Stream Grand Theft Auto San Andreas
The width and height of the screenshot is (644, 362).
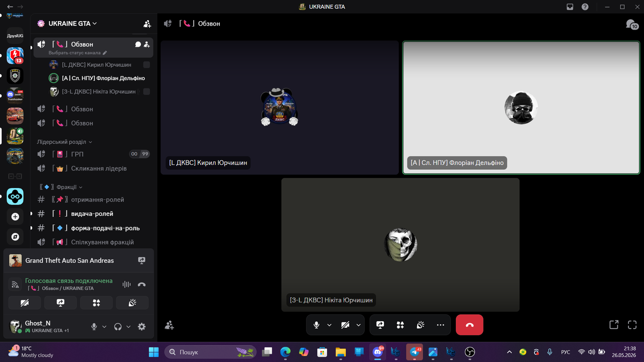(142, 260)
